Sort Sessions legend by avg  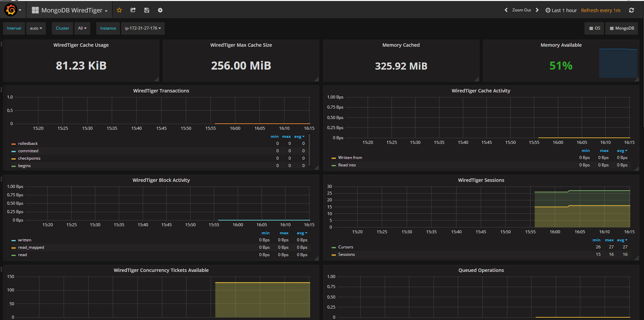(x=622, y=240)
